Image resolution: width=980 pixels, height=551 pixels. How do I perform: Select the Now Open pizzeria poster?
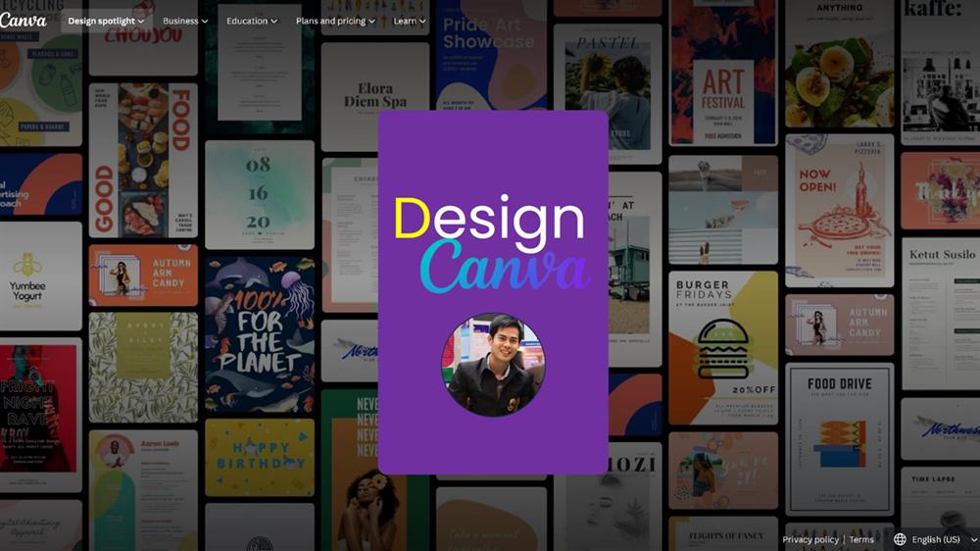840,210
